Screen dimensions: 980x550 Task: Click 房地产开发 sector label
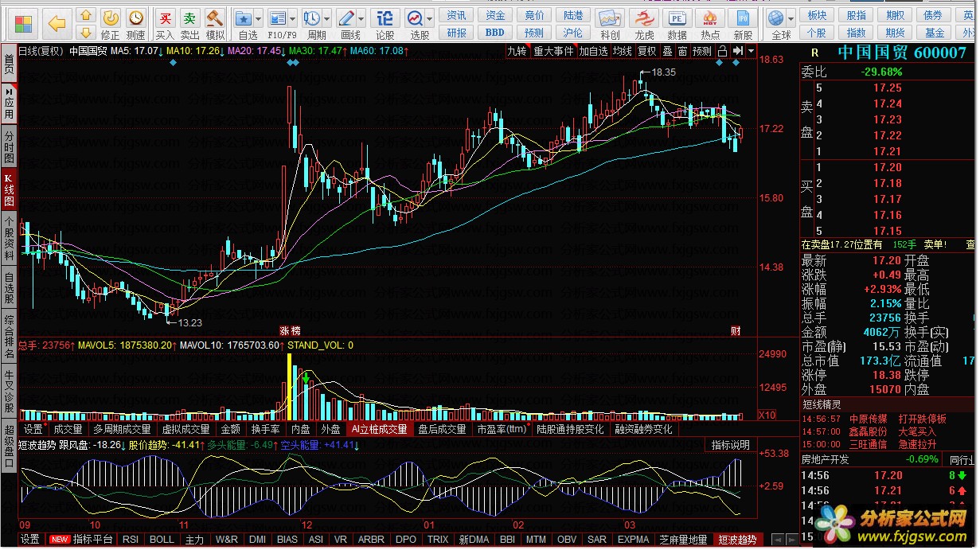[826, 459]
